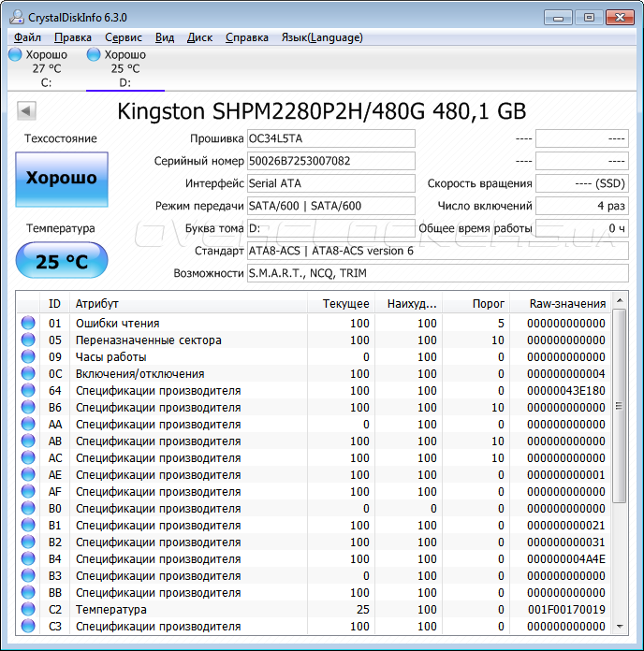This screenshot has height=651, width=644.
Task: Click the Буква тома D: field
Action: pyautogui.click(x=331, y=228)
